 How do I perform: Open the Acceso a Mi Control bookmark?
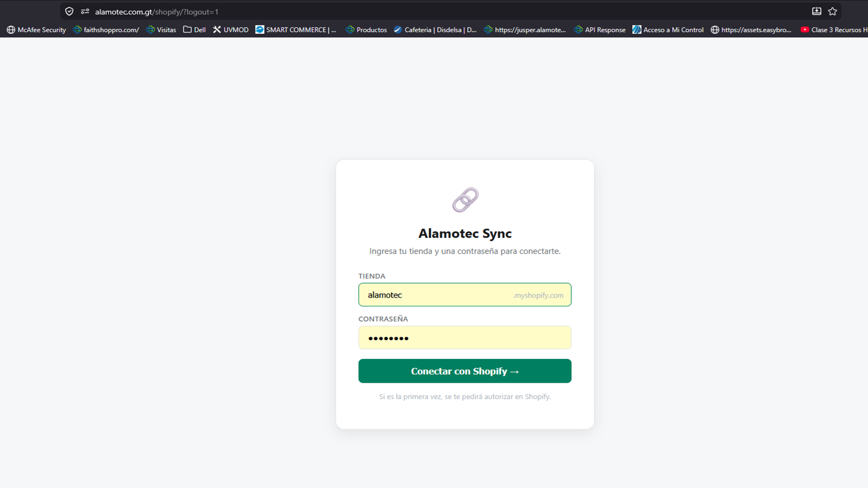[x=668, y=30]
